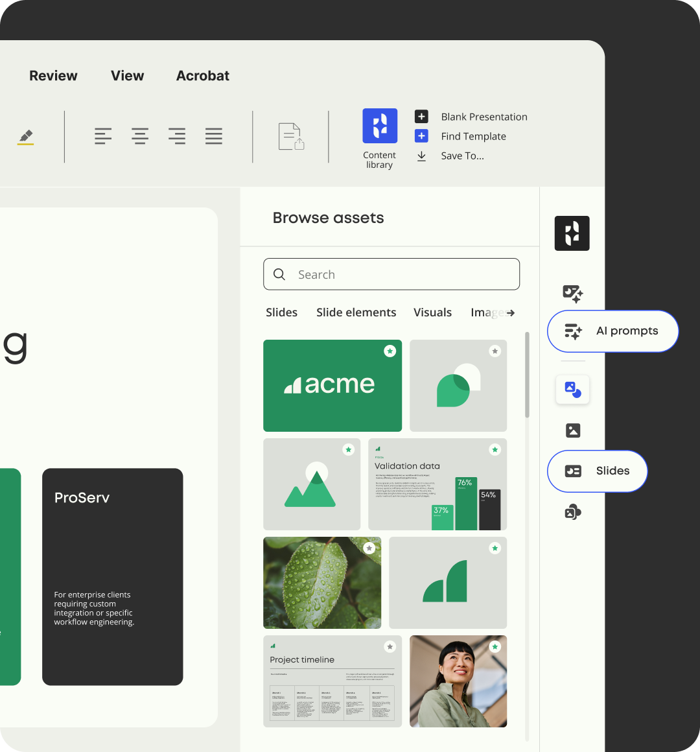
Task: Apply left text alignment
Action: [103, 136]
